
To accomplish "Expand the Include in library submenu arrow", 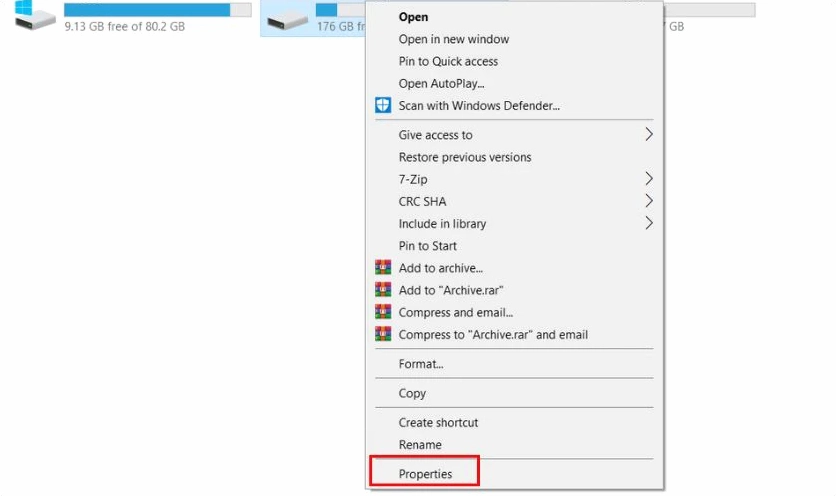I will 648,223.
